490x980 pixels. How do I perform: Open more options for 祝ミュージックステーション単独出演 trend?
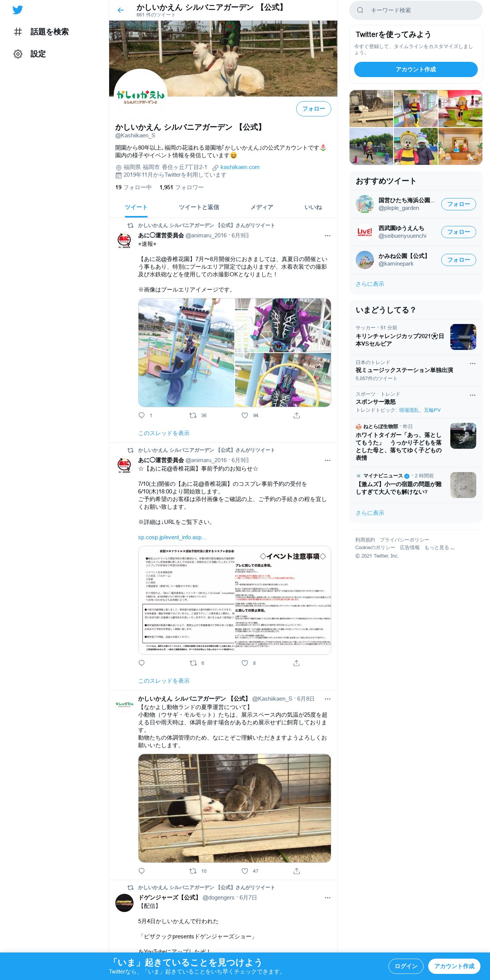coord(472,363)
